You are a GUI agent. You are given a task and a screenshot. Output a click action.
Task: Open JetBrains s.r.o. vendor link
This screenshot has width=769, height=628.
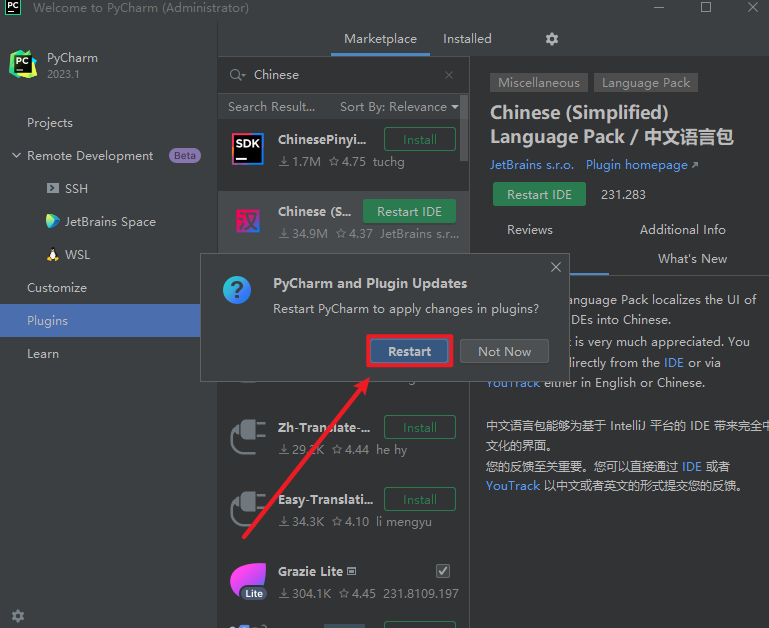click(532, 165)
